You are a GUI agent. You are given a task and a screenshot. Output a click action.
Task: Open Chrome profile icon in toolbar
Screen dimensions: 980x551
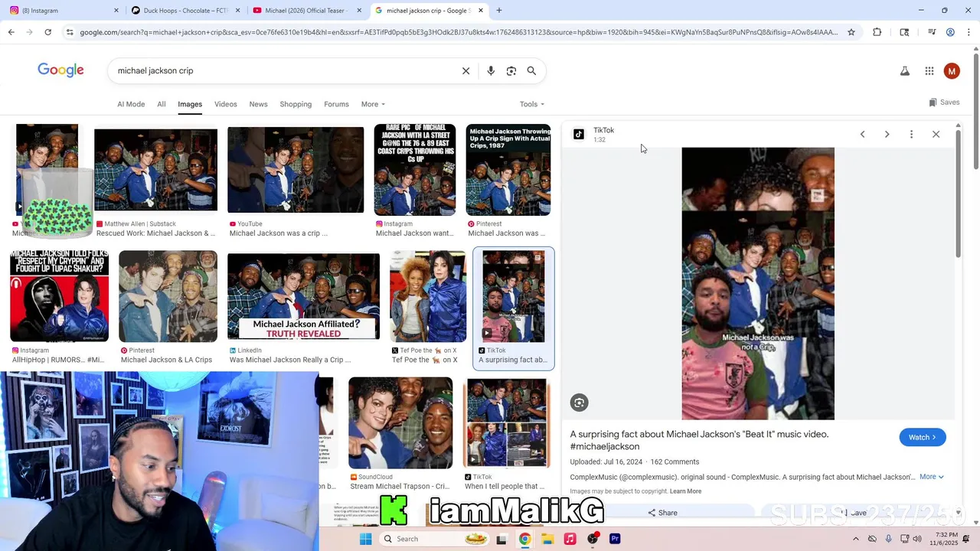(x=950, y=32)
